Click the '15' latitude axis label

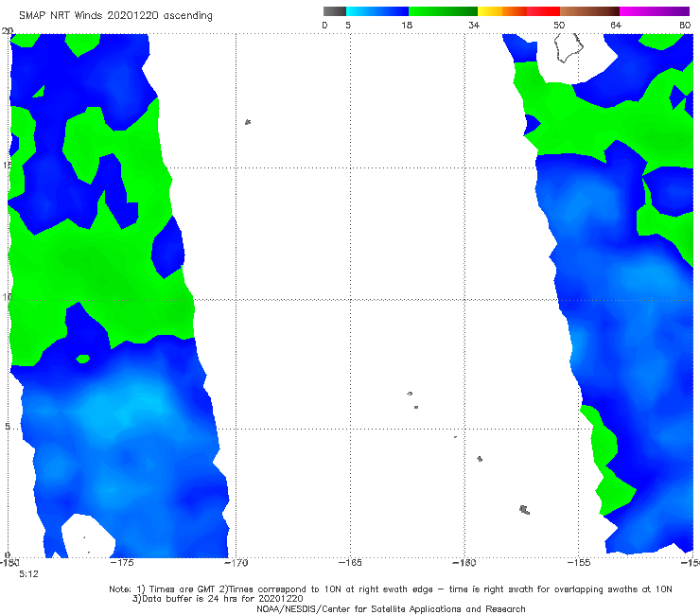7,166
